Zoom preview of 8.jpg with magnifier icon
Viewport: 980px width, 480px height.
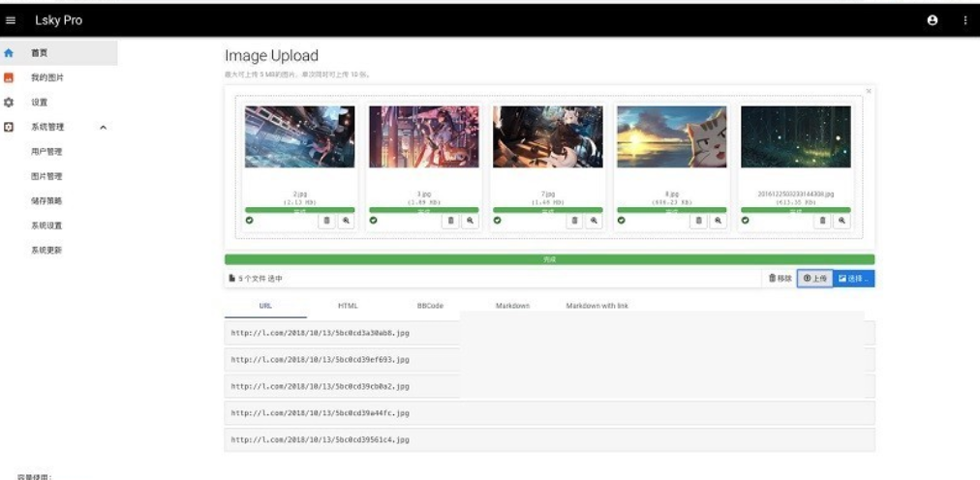(x=719, y=221)
